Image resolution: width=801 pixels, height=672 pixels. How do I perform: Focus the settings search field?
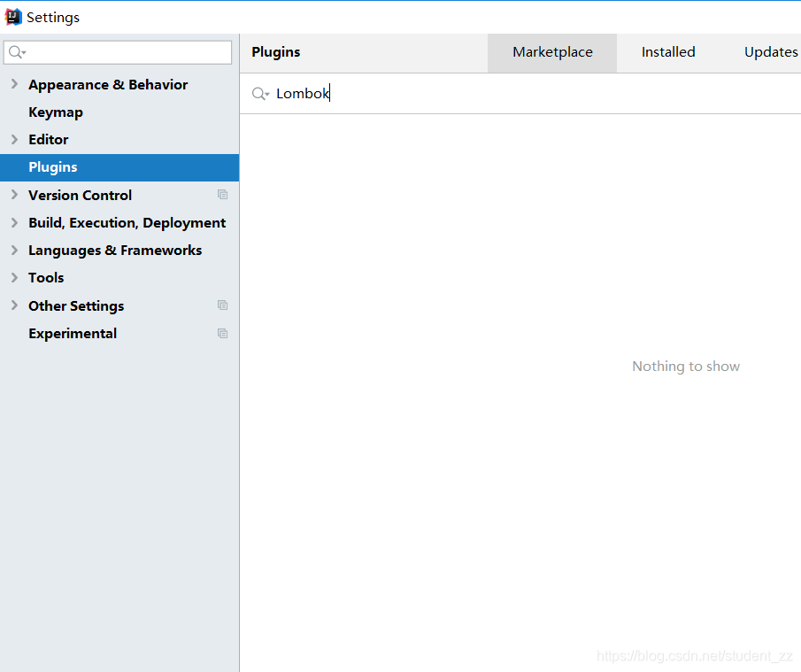pos(118,52)
